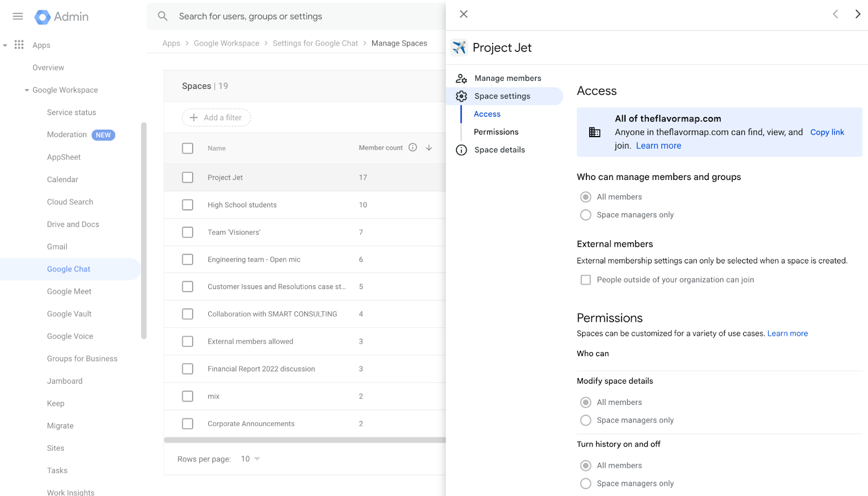Select Space managers only for managing members

(586, 215)
